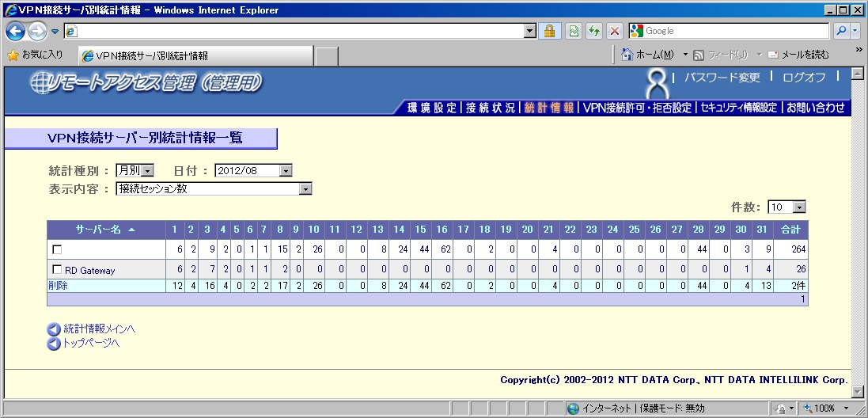Go to 統計情報メインへ link
The height and width of the screenshot is (418, 868).
coord(99,329)
